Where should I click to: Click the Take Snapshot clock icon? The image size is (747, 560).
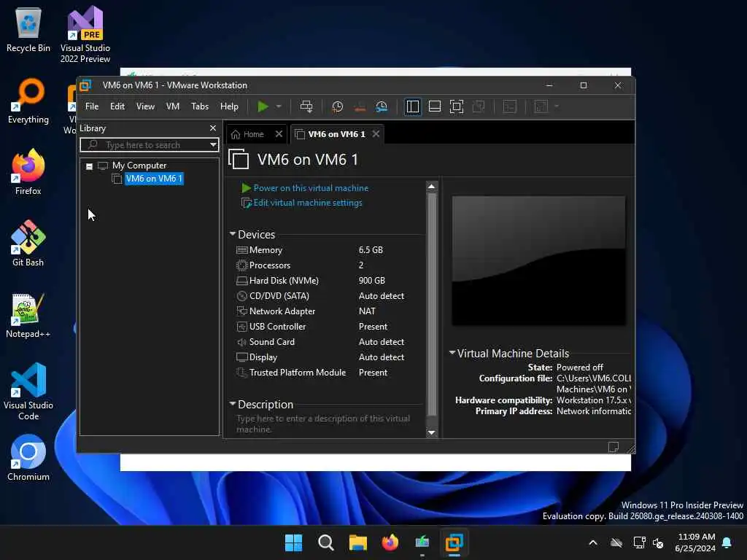(x=337, y=106)
